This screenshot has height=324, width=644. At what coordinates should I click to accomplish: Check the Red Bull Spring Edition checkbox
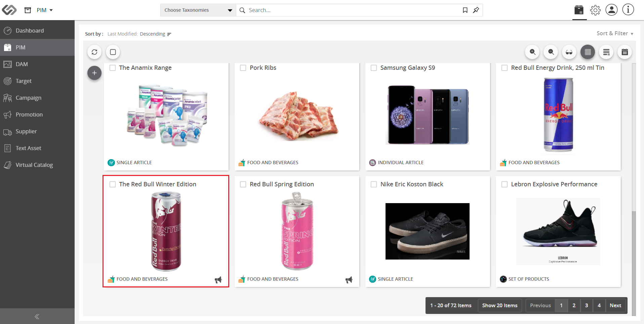243,184
